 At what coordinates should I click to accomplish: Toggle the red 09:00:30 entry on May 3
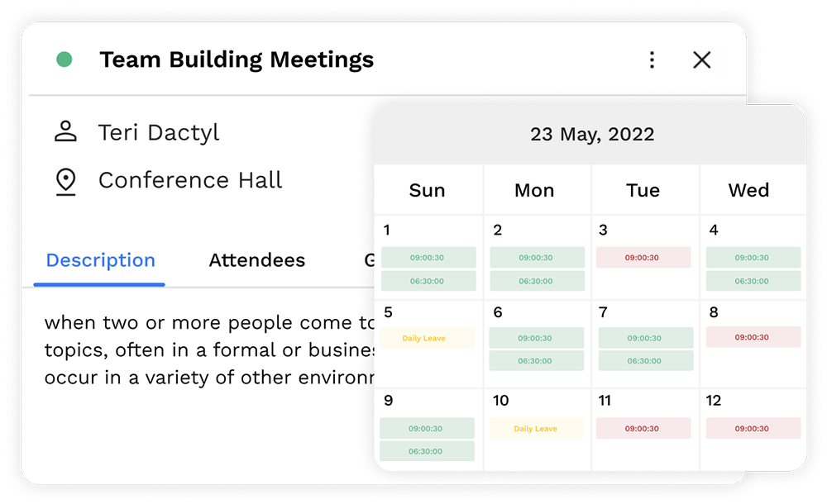(643, 257)
